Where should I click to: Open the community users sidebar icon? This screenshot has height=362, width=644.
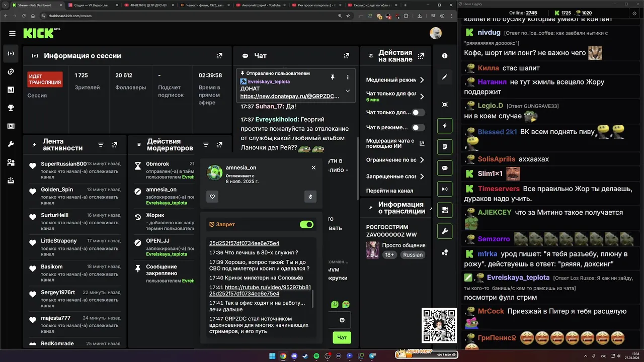click(11, 162)
